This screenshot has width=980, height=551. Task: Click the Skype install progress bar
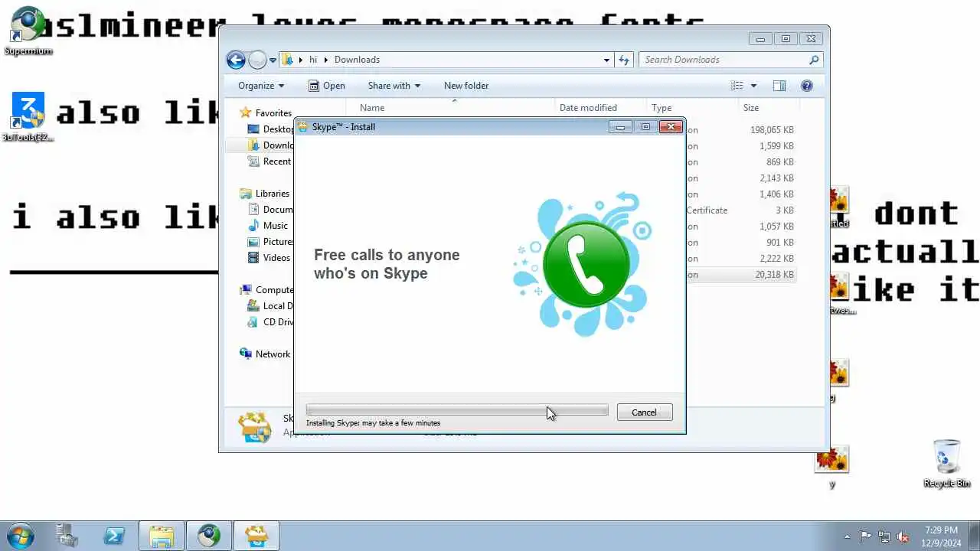click(x=457, y=410)
